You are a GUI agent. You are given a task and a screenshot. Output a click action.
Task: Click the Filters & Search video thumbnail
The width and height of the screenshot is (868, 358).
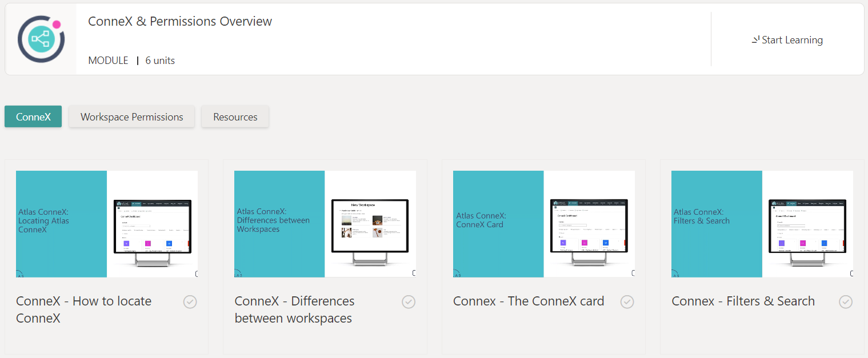(762, 224)
